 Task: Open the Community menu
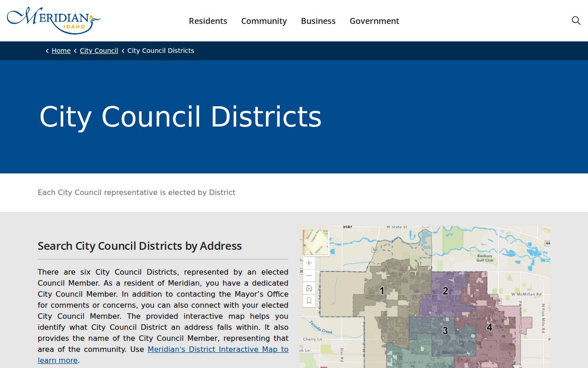point(264,21)
